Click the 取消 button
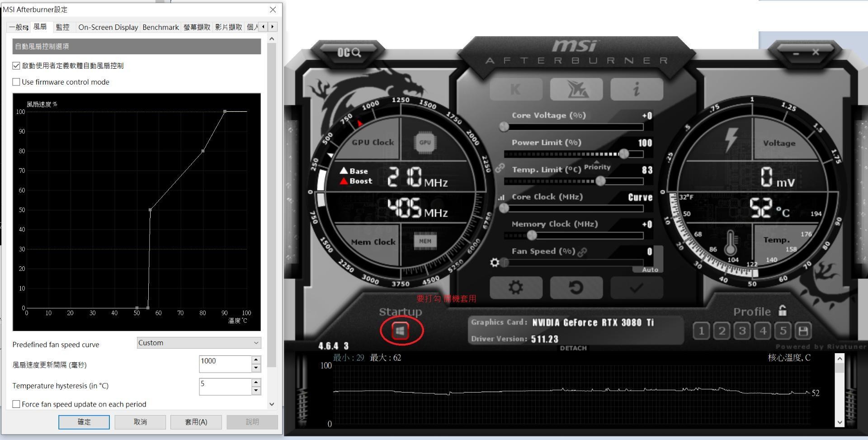 tap(140, 422)
